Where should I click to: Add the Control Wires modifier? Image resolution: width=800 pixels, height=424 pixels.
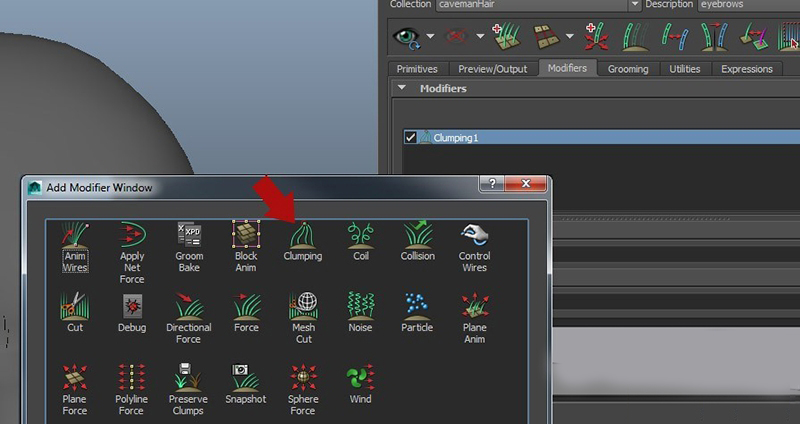(474, 247)
